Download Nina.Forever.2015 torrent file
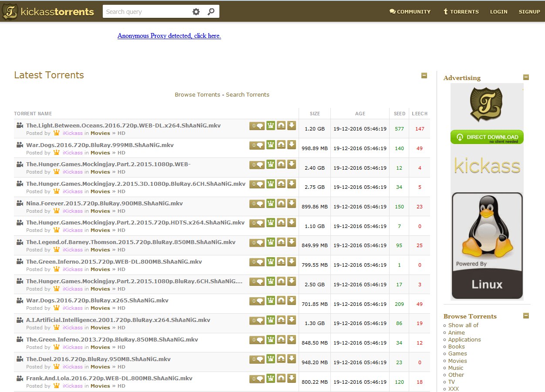 point(292,204)
